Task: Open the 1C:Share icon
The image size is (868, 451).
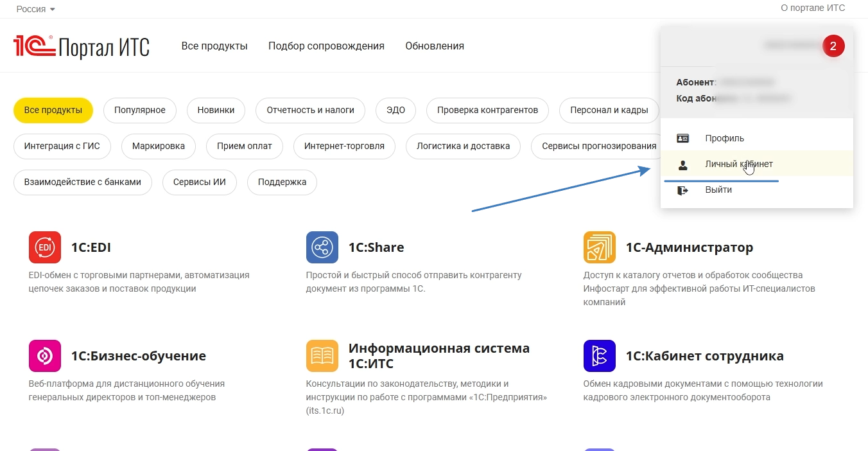Action: pos(322,247)
